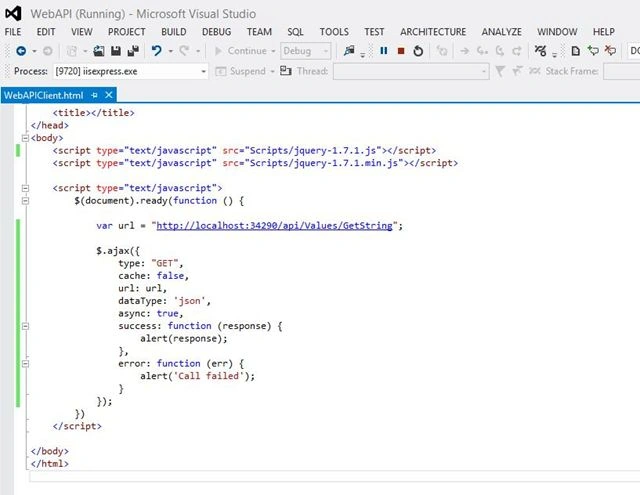Stop debugging with the red square icon
640x495 pixels.
[401, 51]
